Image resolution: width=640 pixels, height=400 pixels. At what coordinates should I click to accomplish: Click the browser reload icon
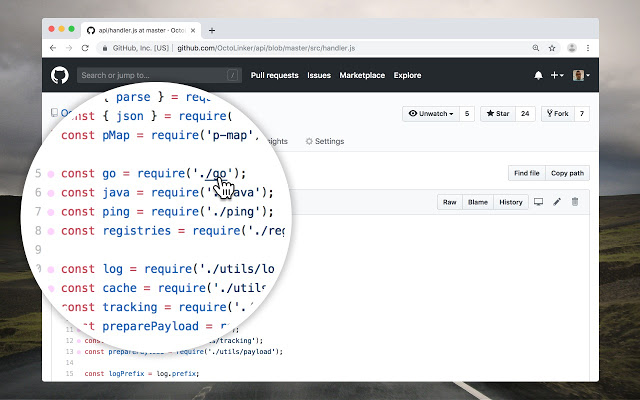(x=85, y=48)
